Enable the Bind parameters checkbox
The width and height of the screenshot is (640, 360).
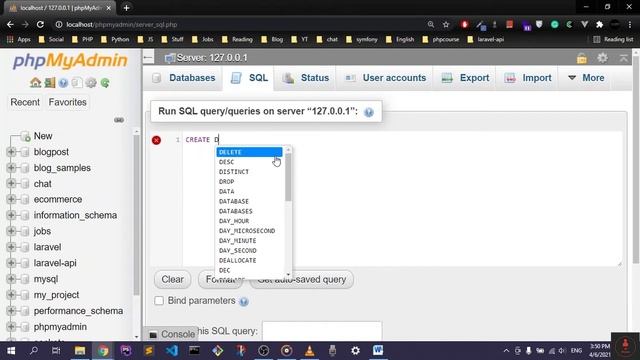coord(159,301)
